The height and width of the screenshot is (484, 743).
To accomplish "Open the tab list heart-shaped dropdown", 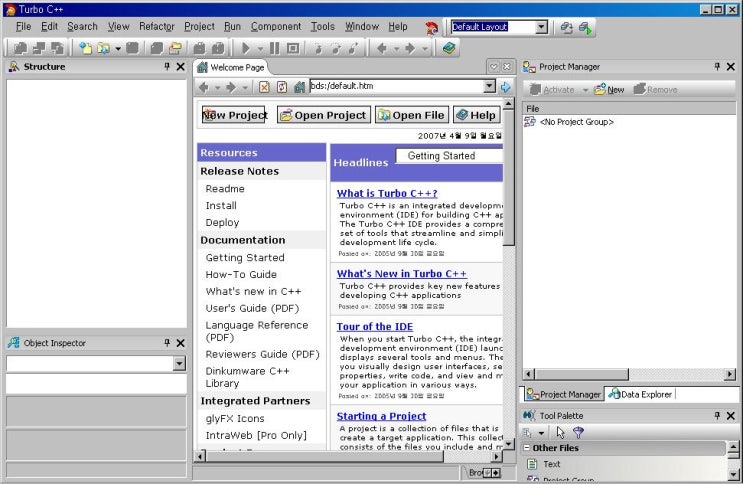I will click(x=493, y=67).
